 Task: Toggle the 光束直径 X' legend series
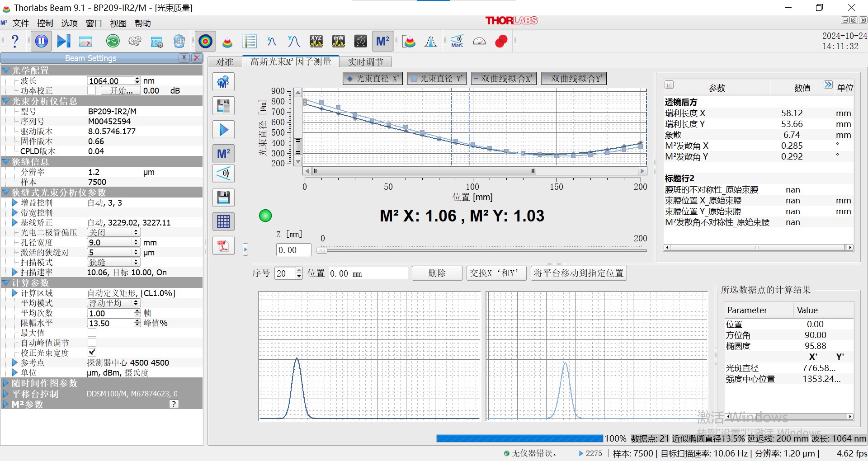[373, 79]
